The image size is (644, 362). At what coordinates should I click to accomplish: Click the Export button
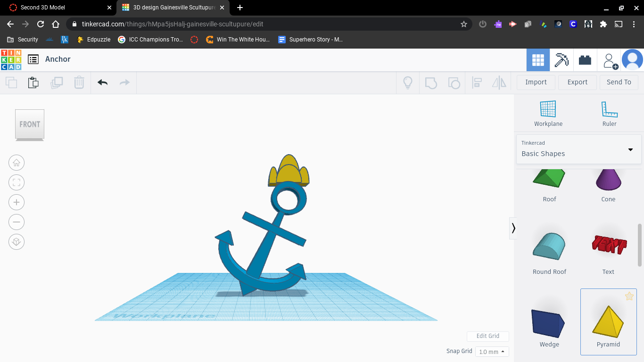tap(577, 82)
